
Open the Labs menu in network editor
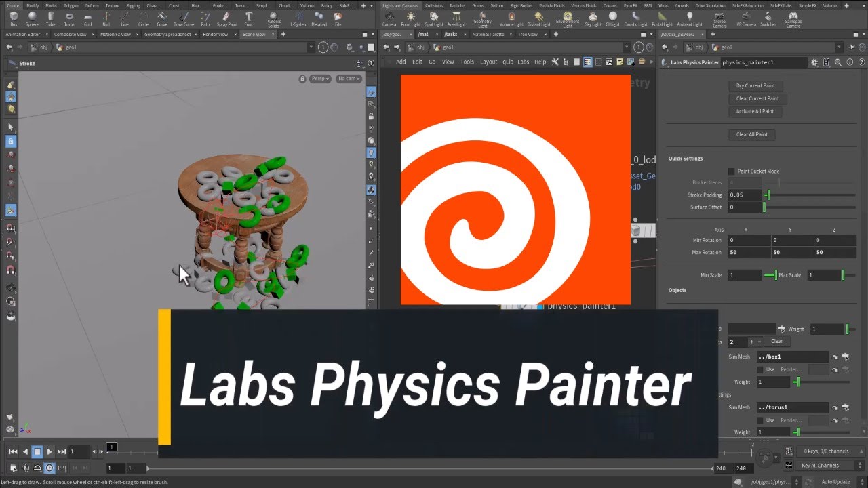click(524, 62)
